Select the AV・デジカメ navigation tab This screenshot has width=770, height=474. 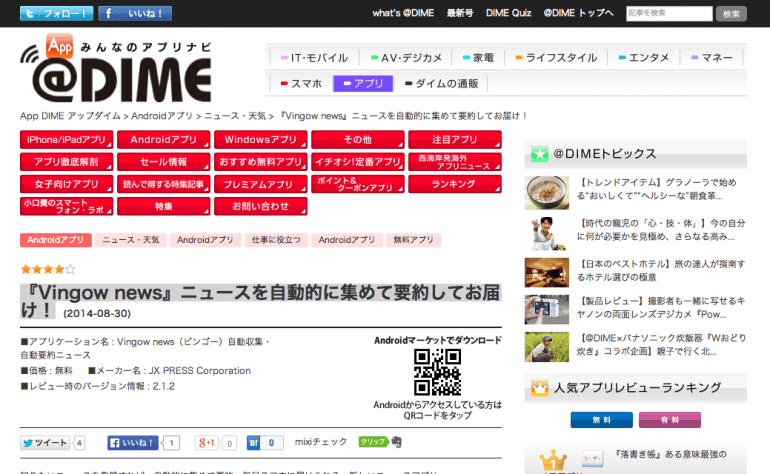[406, 58]
